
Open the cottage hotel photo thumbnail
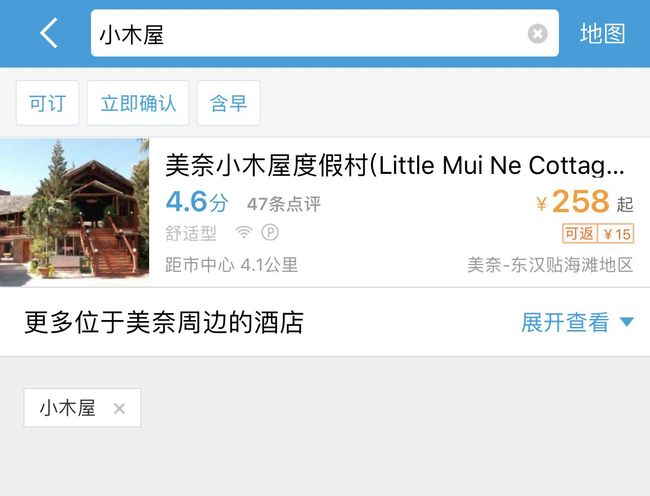tap(75, 212)
